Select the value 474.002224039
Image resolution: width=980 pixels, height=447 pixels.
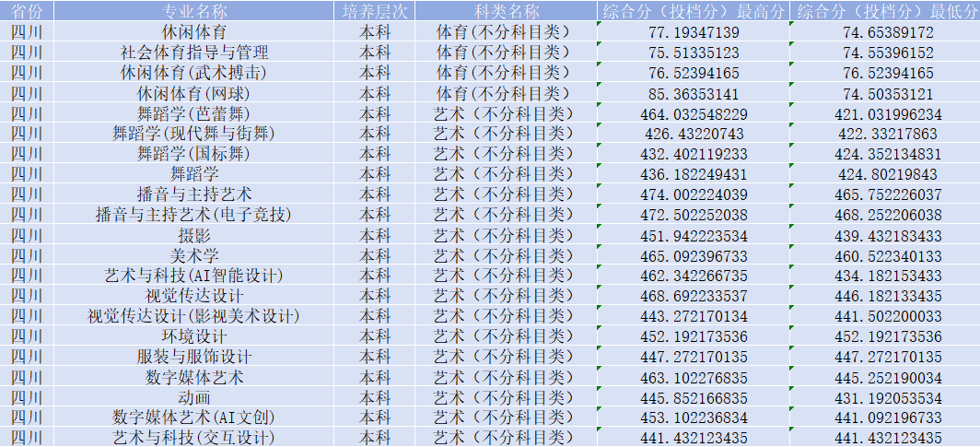point(694,194)
